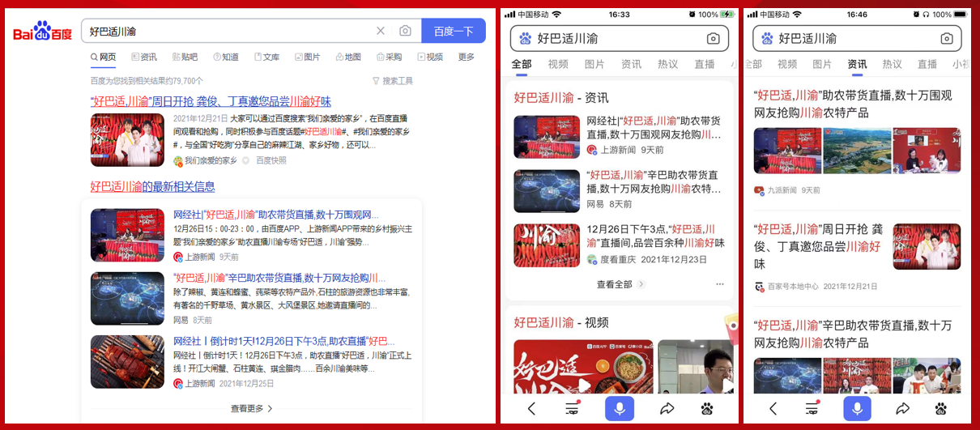Open 搜索工具 filter on desktop results
The image size is (980, 430).
point(393,81)
